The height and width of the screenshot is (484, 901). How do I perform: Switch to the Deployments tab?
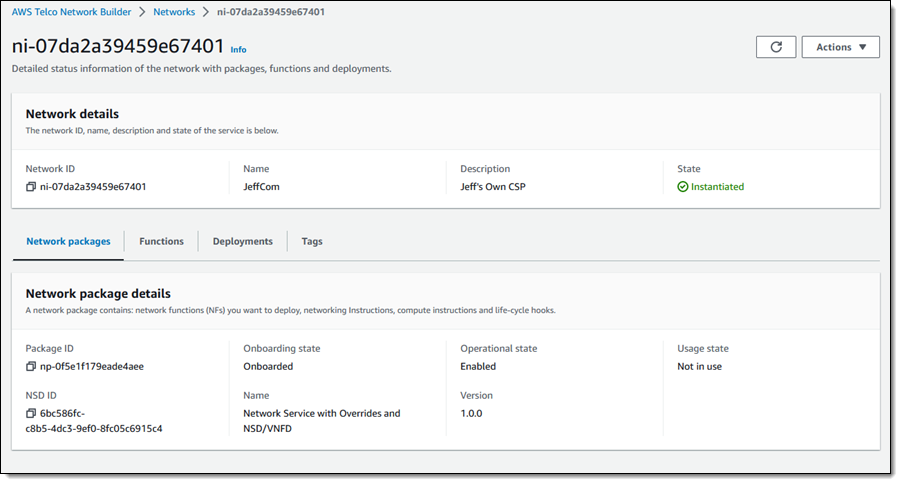(242, 241)
